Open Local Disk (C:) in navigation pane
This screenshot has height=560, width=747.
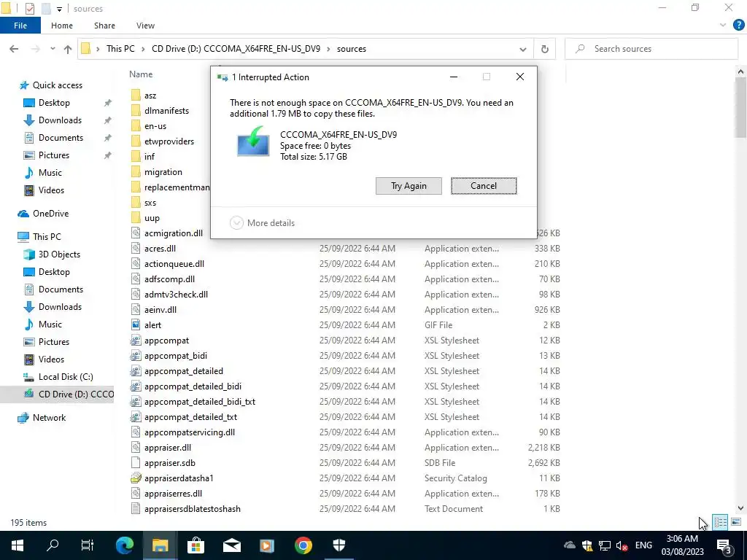coord(65,377)
